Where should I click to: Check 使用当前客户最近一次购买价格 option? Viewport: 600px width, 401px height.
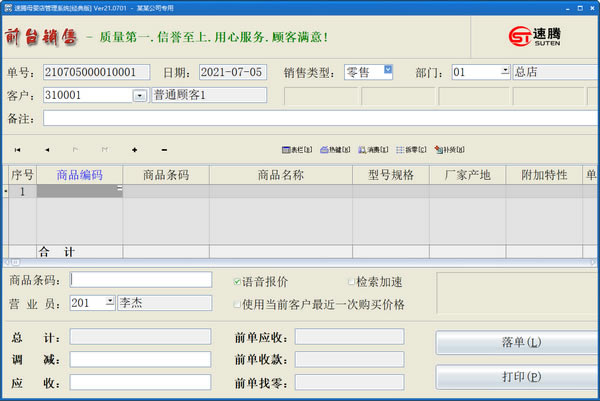coord(237,304)
